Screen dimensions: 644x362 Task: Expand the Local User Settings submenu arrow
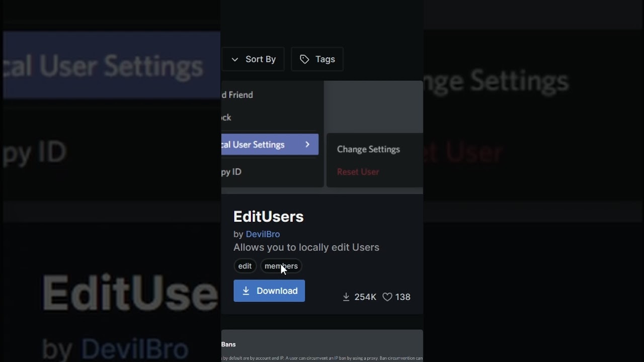(x=307, y=144)
